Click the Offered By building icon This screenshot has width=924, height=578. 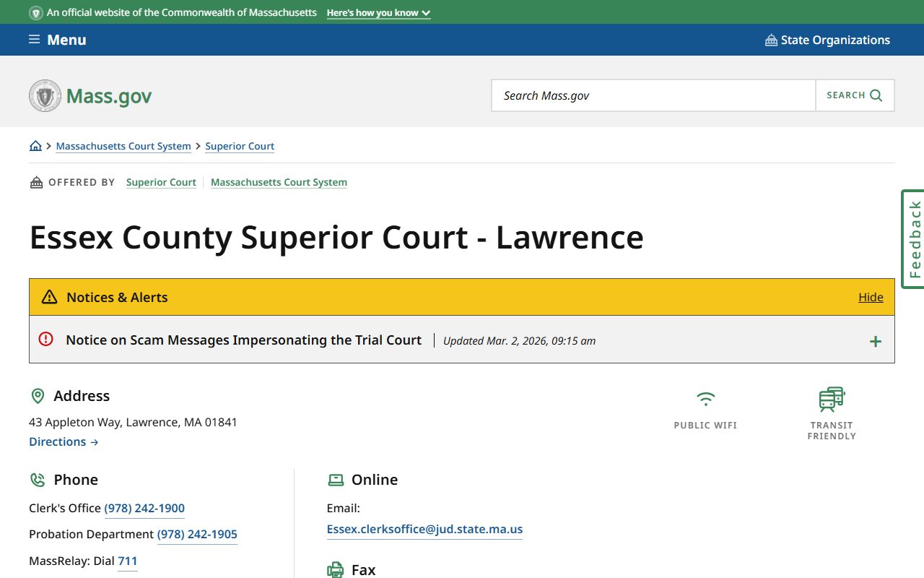[x=36, y=182]
